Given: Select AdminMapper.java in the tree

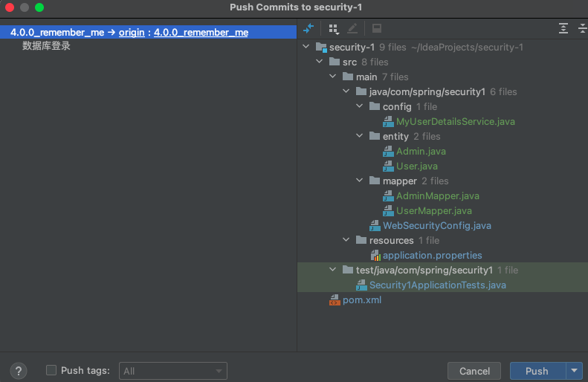Looking at the screenshot, I should (x=438, y=195).
